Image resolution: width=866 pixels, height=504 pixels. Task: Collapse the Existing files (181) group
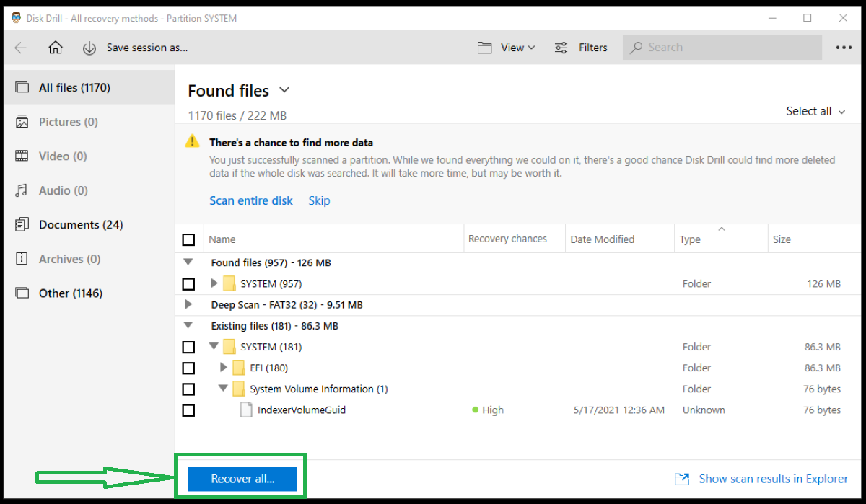pyautogui.click(x=188, y=325)
